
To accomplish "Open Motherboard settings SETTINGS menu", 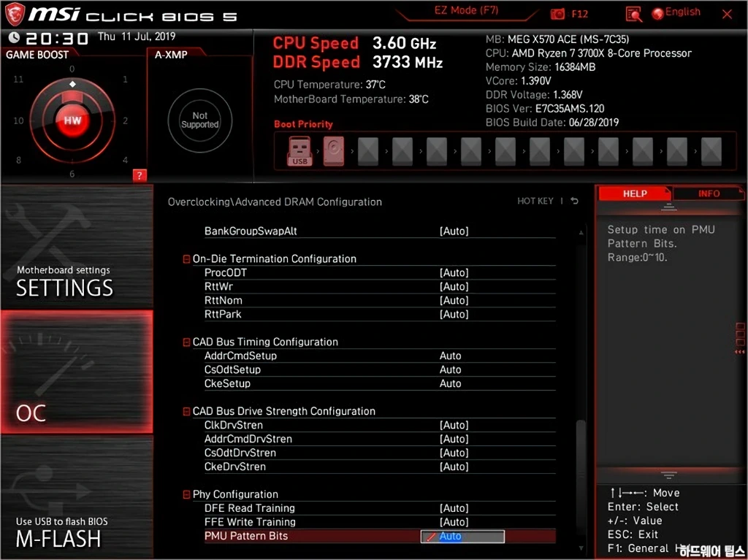I will 77,247.
